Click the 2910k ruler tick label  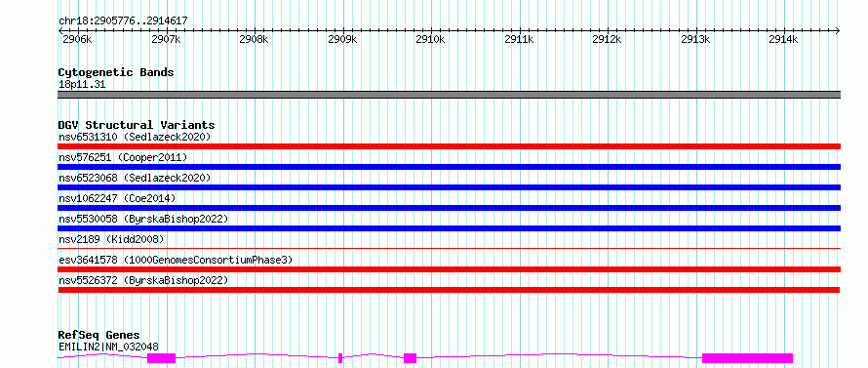[430, 40]
